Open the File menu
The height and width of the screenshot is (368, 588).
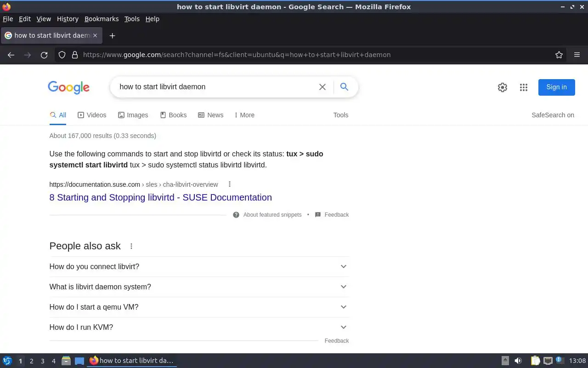pyautogui.click(x=8, y=19)
